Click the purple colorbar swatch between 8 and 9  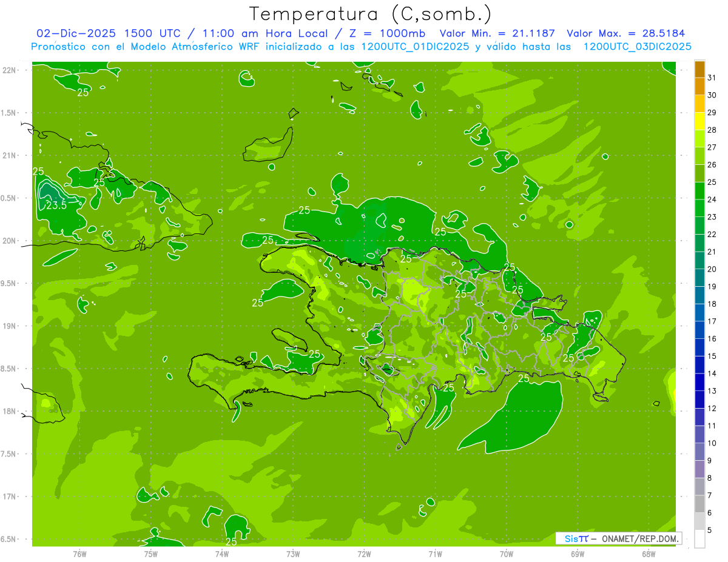click(699, 469)
